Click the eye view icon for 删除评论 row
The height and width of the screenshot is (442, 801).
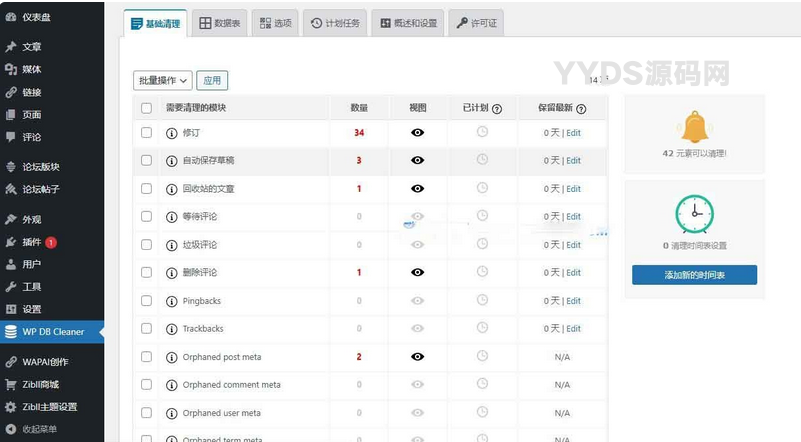click(x=418, y=273)
